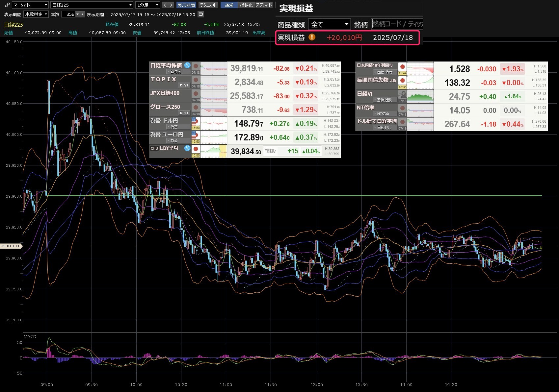This screenshot has height=392, width=559.
Task: Click the 出来高 label in quote header
Action: tap(259, 33)
